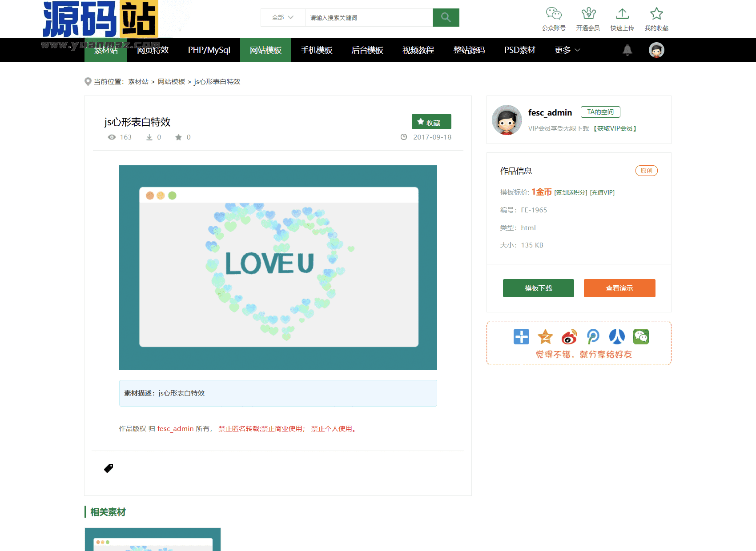This screenshot has width=756, height=551.
Task: Select the PHP/MySql navigation item
Action: click(209, 50)
